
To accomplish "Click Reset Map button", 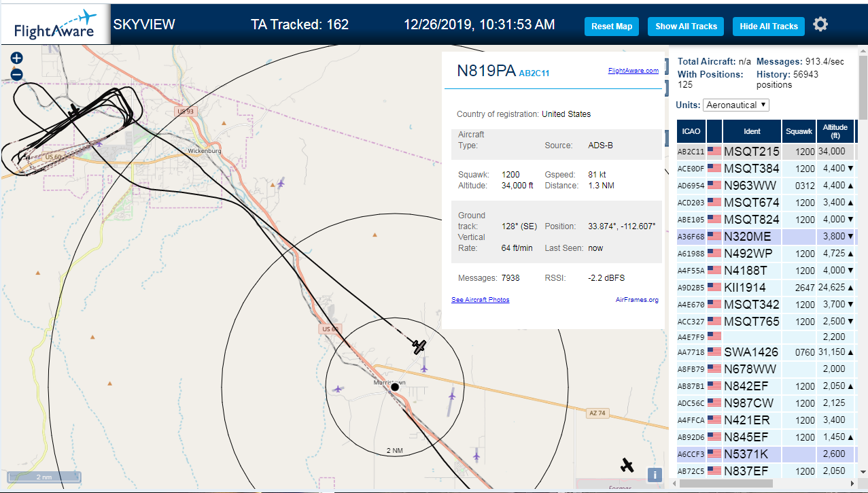I will [x=612, y=27].
